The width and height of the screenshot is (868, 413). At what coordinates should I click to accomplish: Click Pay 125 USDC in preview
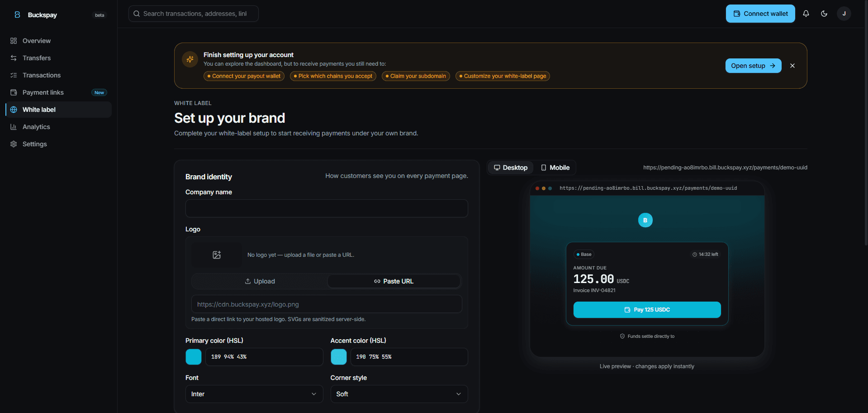point(647,310)
